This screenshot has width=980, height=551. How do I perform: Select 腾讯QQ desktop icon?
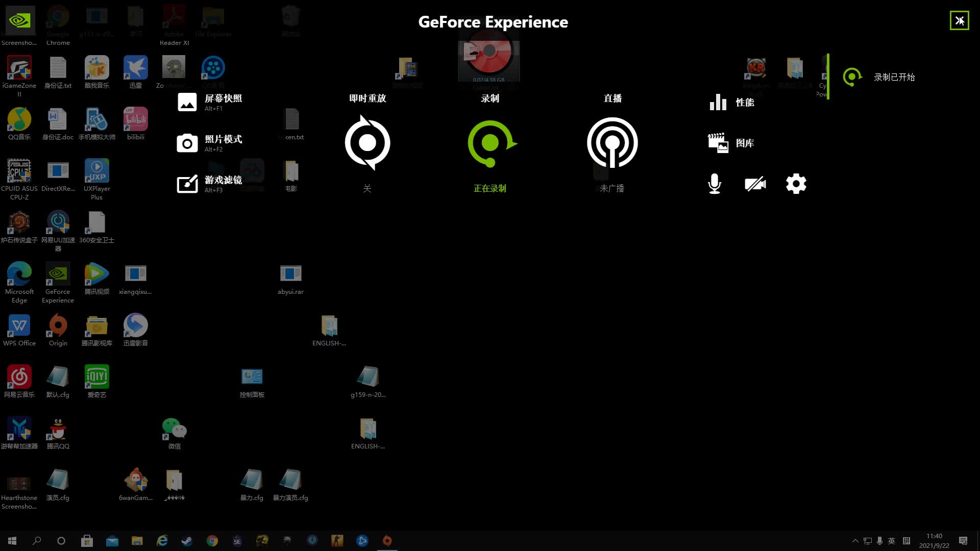pos(58,433)
